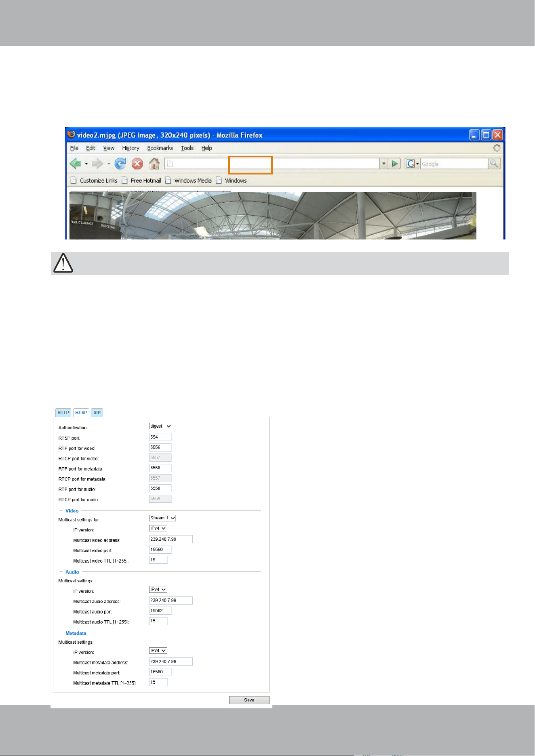Open Audio IP version dropdown
Viewport: 535px width, 756px height.
pos(158,590)
